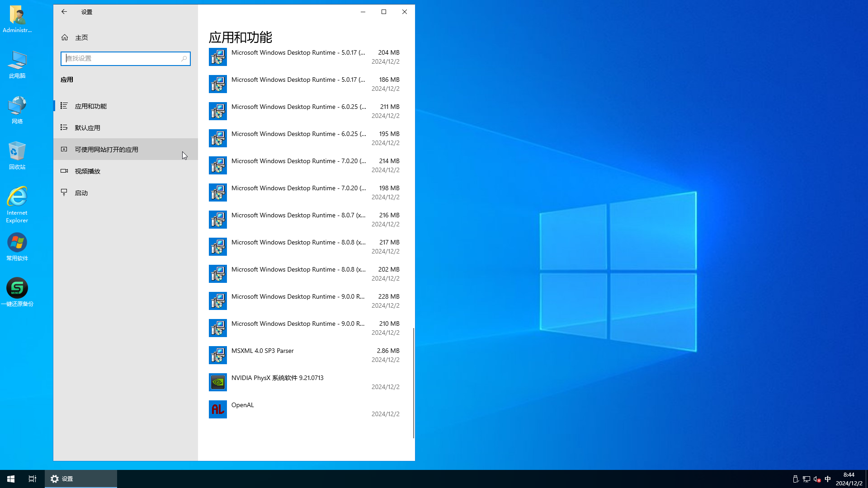Screen dimensions: 868x488
Task: Select Desktop Runtime 7.0.20 entry sized 198 MB
Action: coord(304,192)
